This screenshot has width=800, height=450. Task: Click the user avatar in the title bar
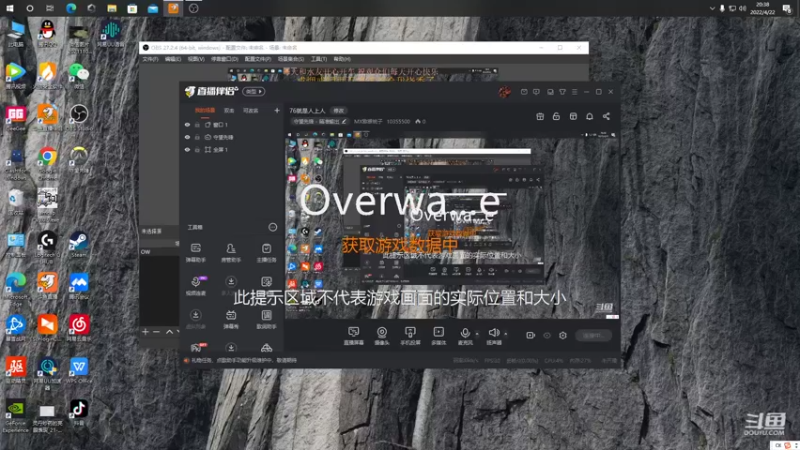(x=504, y=92)
